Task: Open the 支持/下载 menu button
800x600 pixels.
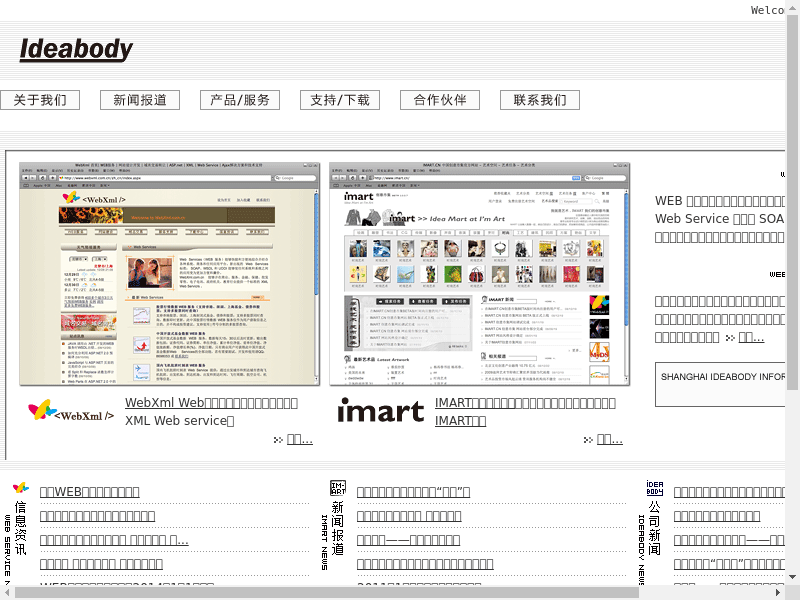Action: (340, 100)
